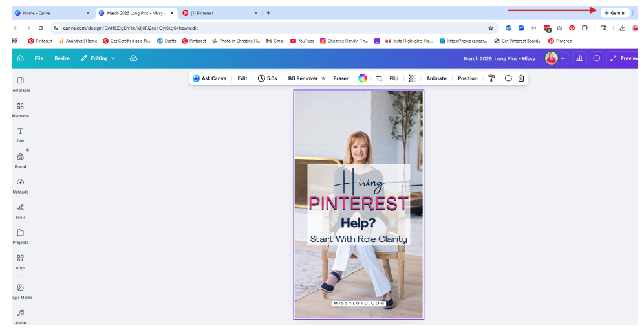Open the Text sidebar panel

click(x=21, y=134)
